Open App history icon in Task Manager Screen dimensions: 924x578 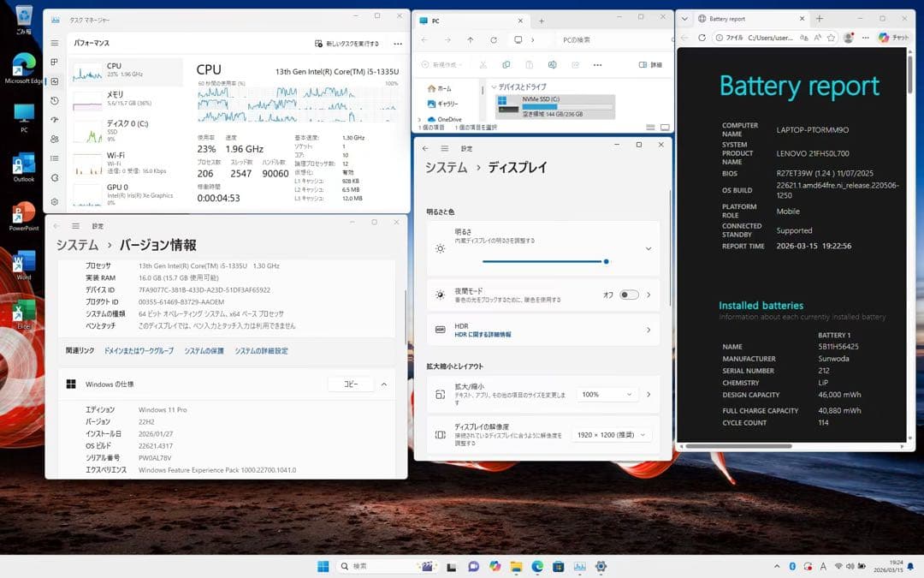click(x=54, y=101)
